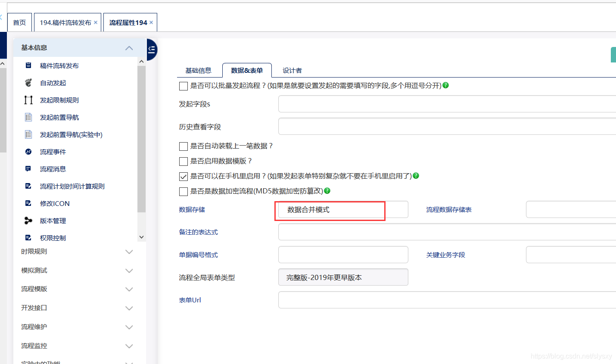This screenshot has height=364, width=616.
Task: Open the 数据存储 dropdown showing 数据合并模式
Action: (x=343, y=209)
